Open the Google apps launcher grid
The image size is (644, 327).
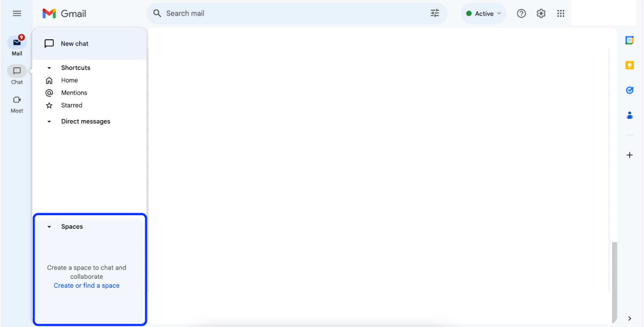coord(561,13)
